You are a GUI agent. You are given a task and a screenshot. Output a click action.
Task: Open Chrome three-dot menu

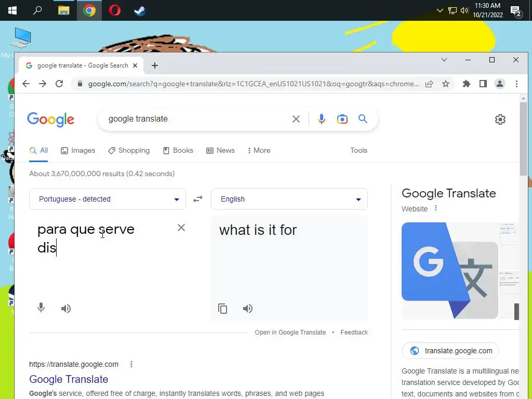tap(516, 84)
